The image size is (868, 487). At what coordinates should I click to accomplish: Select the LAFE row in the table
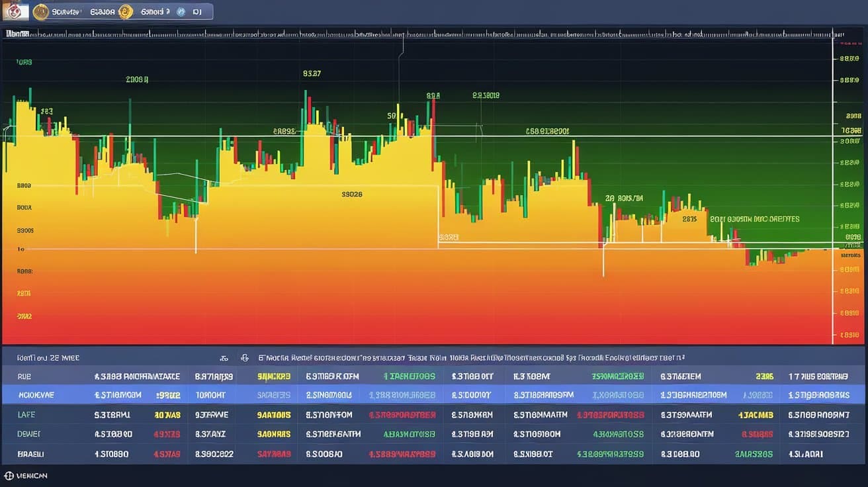point(434,415)
